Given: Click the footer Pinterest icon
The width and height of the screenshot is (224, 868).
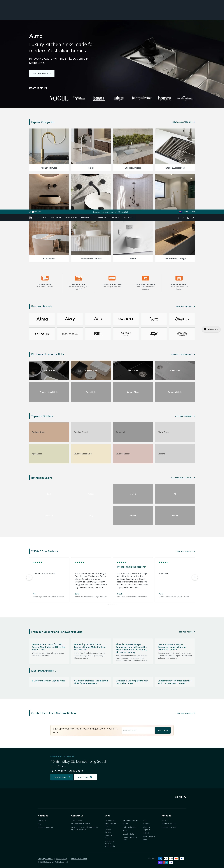Looking at the screenshot, I should [185, 797].
